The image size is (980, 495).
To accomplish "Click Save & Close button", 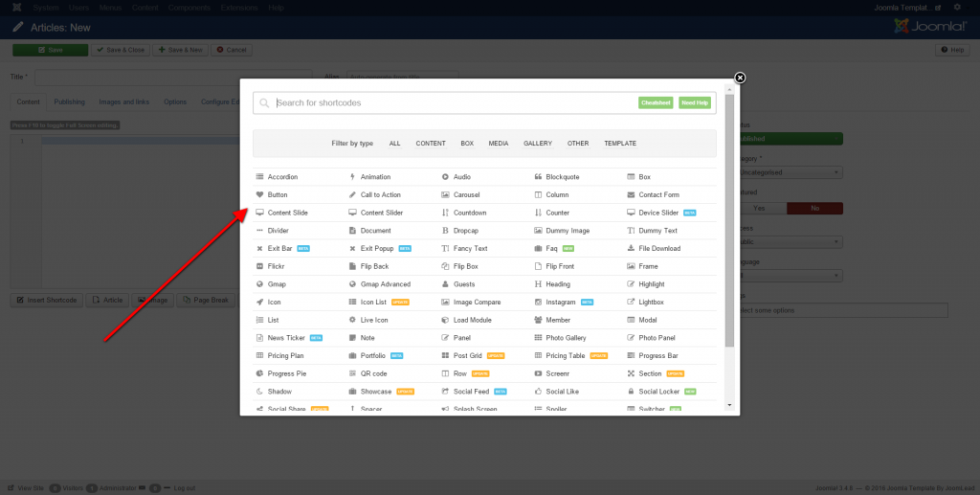I will [121, 50].
